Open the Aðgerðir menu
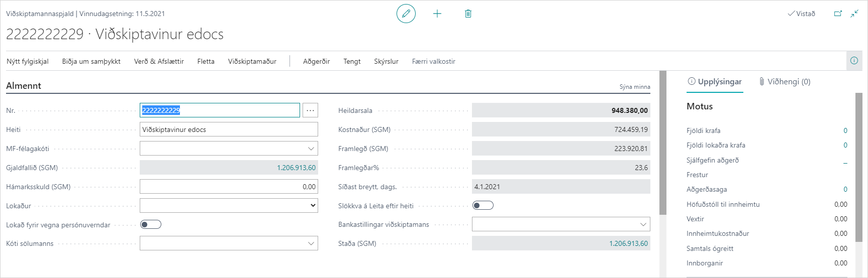 click(x=316, y=61)
